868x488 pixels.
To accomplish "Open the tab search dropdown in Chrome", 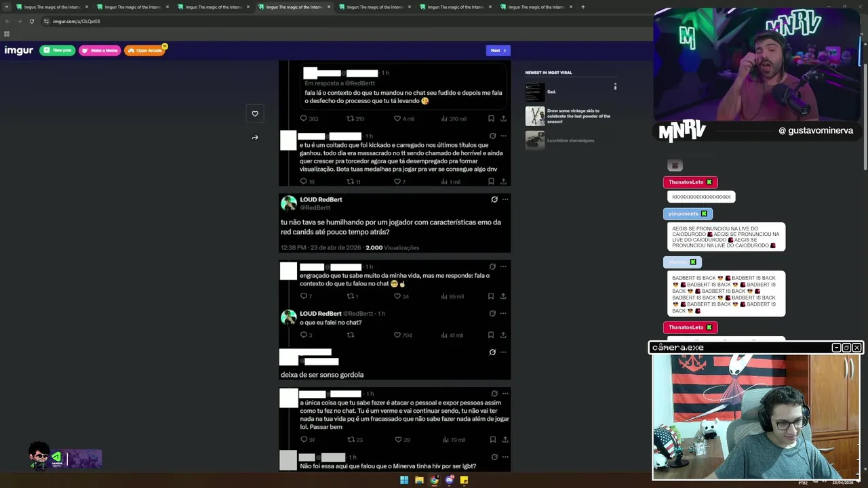I will point(7,7).
